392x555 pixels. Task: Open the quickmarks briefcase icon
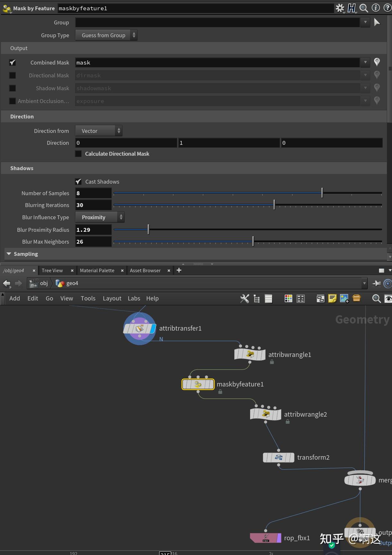point(357,298)
